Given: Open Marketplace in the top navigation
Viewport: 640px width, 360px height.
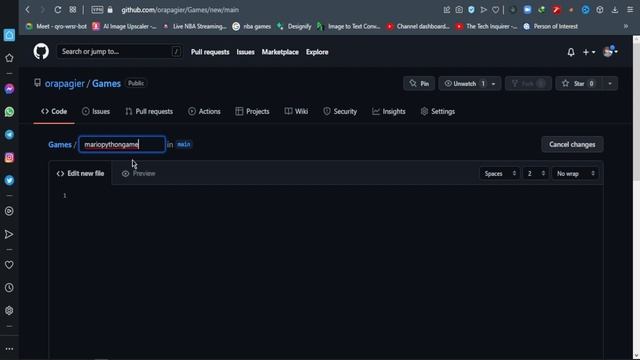Looking at the screenshot, I should [280, 52].
